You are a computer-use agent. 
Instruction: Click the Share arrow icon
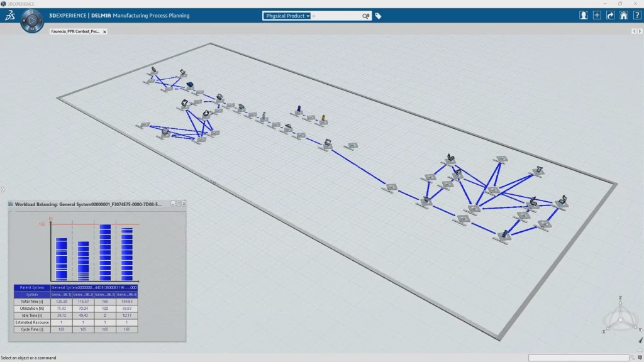(609, 16)
